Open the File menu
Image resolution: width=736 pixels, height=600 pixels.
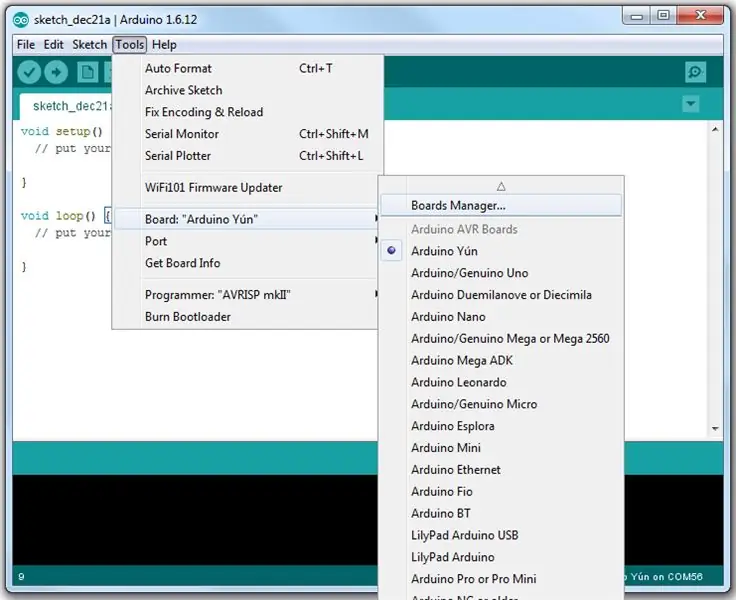point(26,45)
